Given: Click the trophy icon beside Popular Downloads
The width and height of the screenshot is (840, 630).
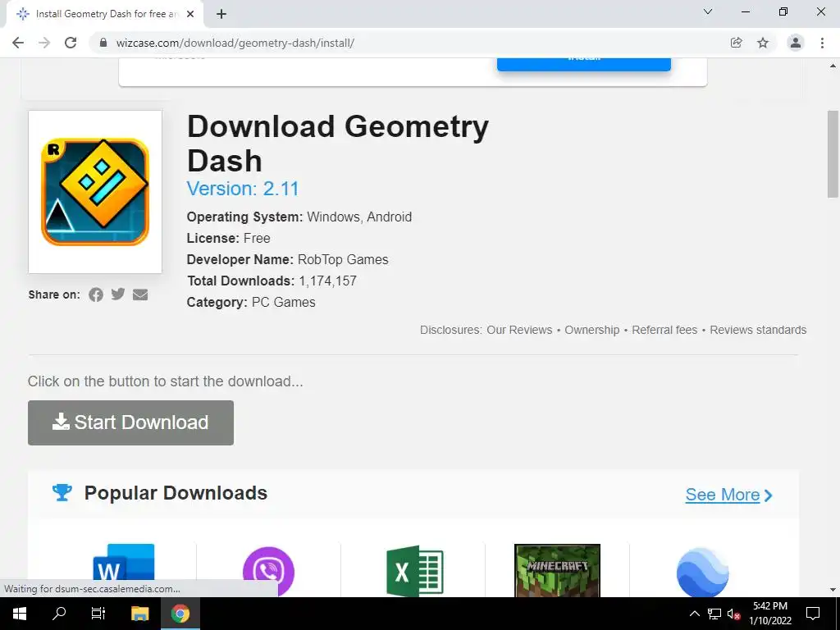Looking at the screenshot, I should coord(62,493).
